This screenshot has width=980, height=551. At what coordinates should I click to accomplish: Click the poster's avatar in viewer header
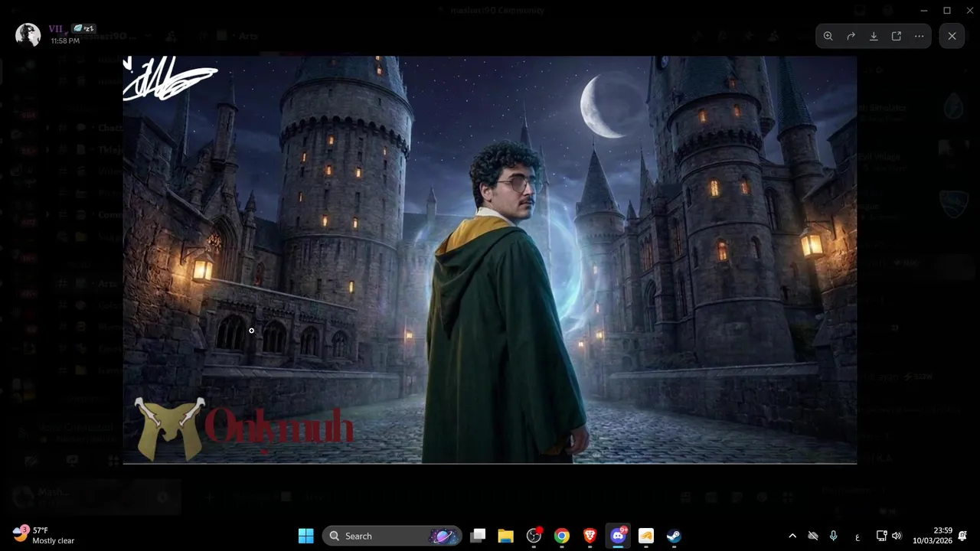(x=28, y=34)
